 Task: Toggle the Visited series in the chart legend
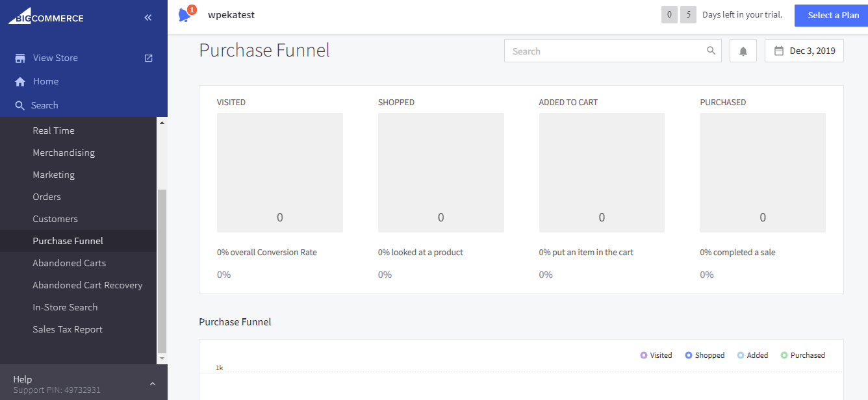coord(643,355)
